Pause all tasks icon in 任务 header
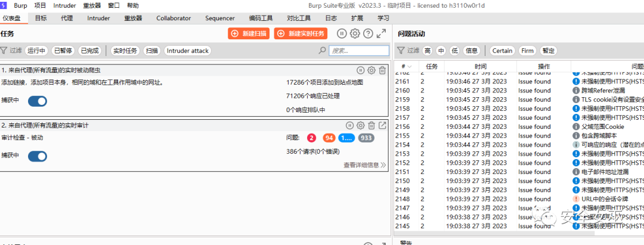Viewport: 644px width, 245px height. (x=342, y=33)
